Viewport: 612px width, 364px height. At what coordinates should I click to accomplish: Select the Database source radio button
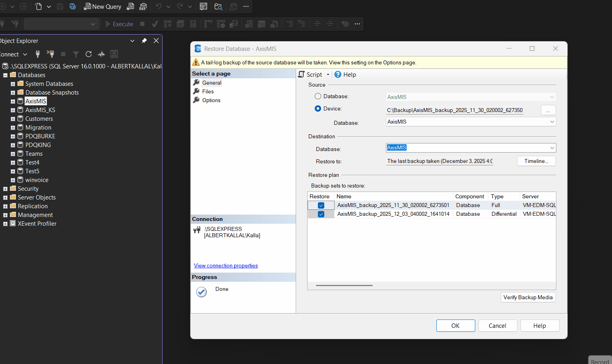tap(318, 96)
